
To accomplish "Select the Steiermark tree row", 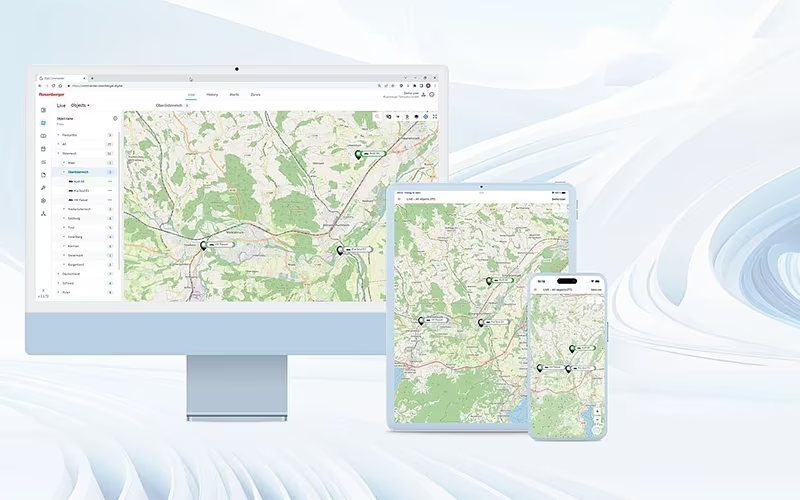I will (x=85, y=255).
